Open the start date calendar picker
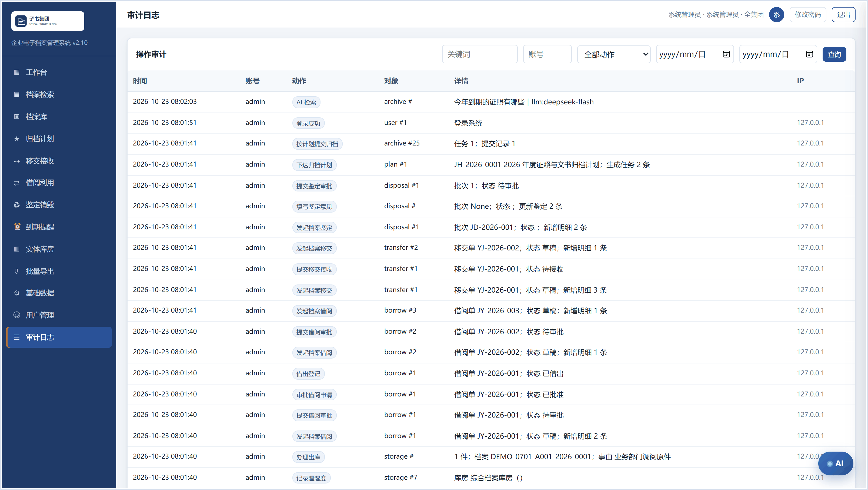The image size is (868, 490). [726, 54]
